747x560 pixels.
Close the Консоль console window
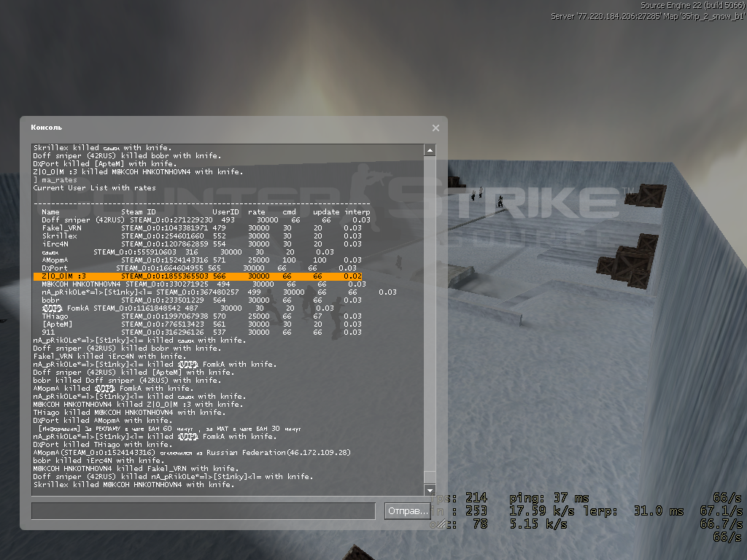[x=436, y=128]
